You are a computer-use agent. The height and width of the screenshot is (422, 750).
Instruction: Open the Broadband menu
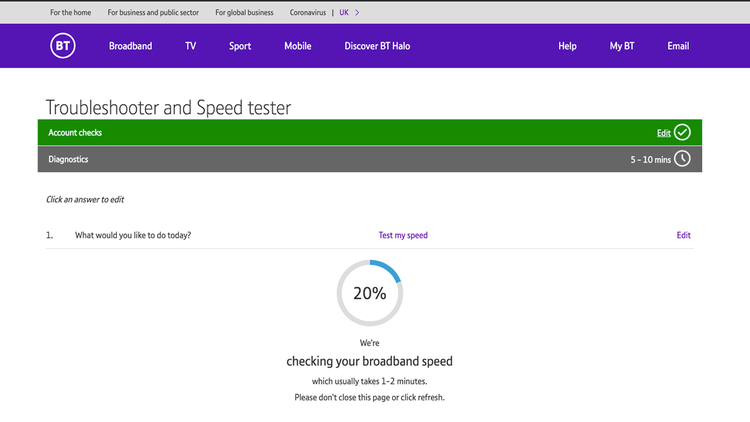coord(130,46)
